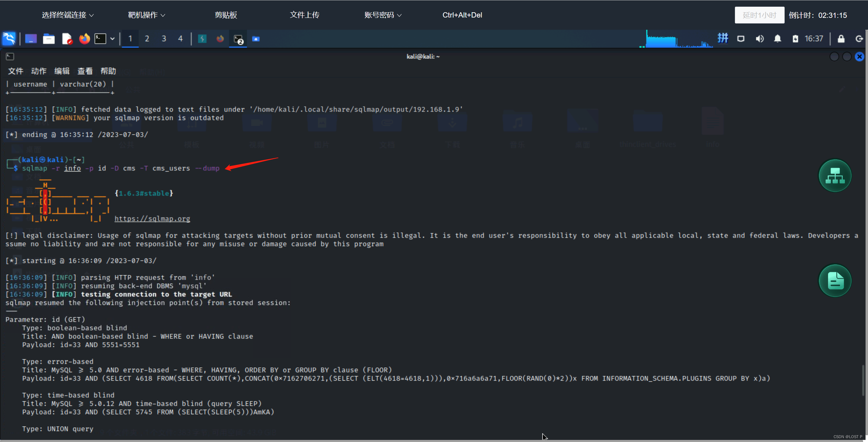This screenshot has height=442, width=868.
Task: Switch to workspace 1
Action: 130,39
